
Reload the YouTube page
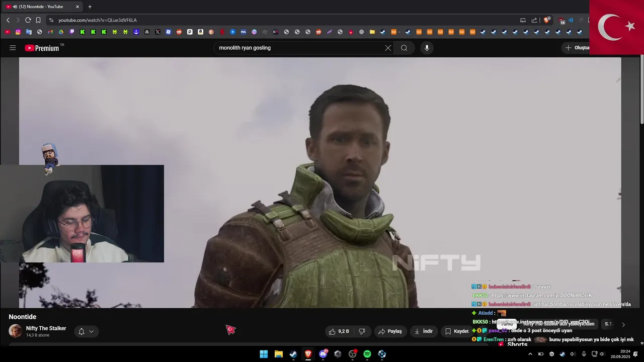tap(28, 20)
